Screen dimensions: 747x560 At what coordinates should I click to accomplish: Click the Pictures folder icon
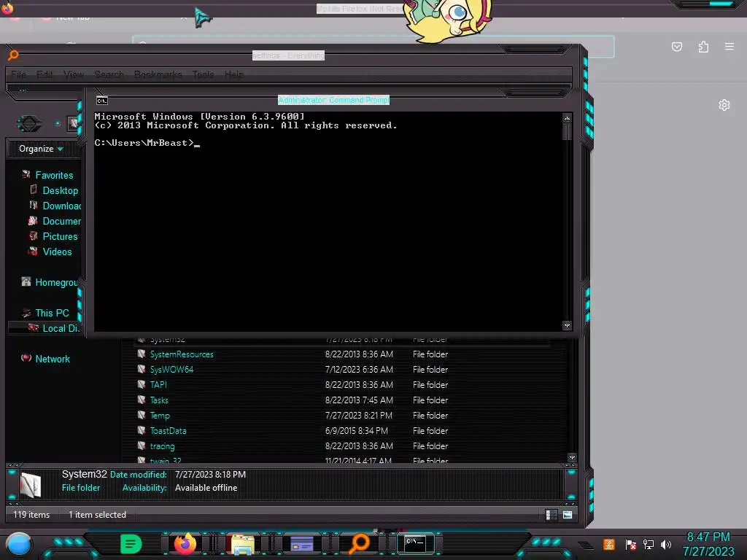[x=33, y=236]
